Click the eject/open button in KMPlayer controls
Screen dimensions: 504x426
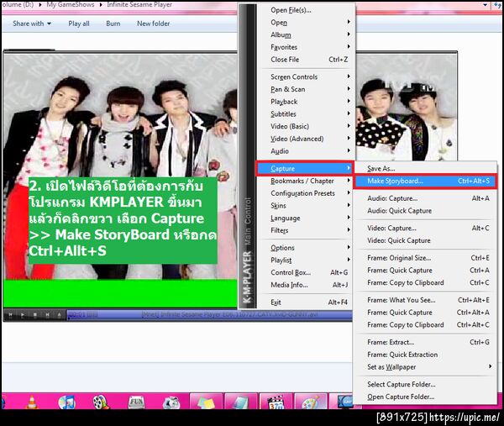(x=60, y=315)
